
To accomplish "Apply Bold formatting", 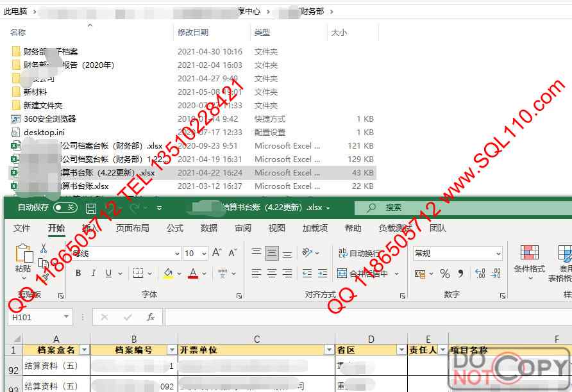I will (x=78, y=274).
